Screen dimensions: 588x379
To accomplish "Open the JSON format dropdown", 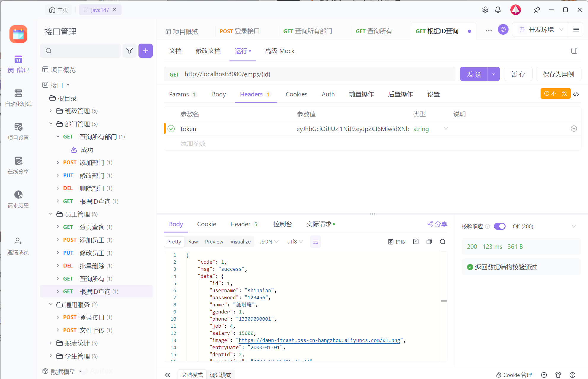I will (269, 242).
